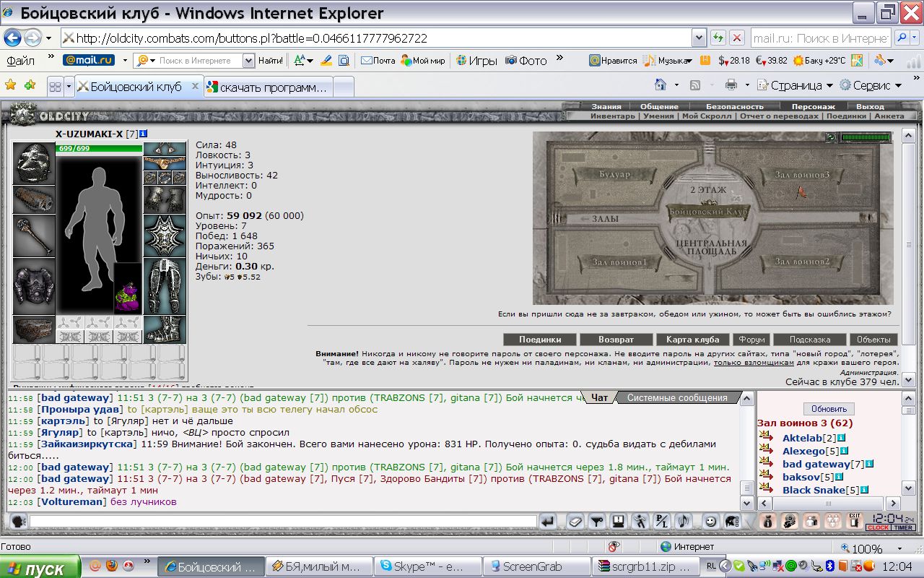The height and width of the screenshot is (578, 924).
Task: Open the Персонаж menu
Action: [x=813, y=106]
